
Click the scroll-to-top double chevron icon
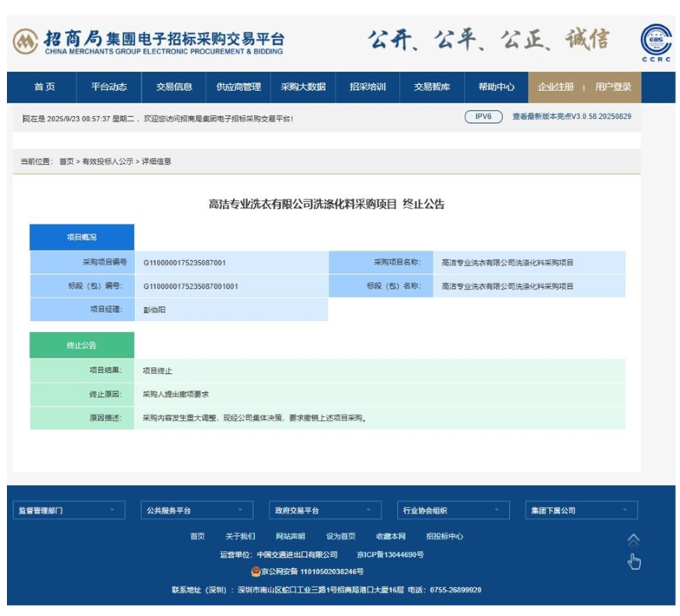coord(633,539)
